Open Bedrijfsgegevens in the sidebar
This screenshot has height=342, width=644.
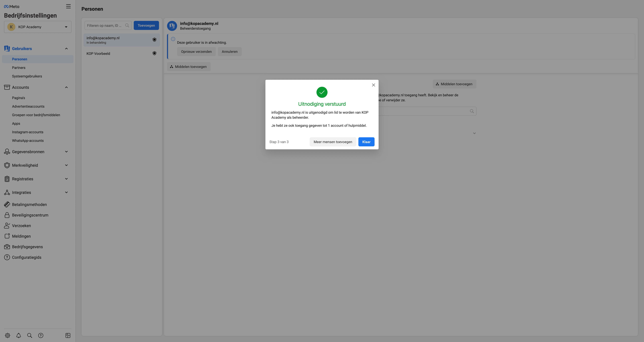pos(27,247)
